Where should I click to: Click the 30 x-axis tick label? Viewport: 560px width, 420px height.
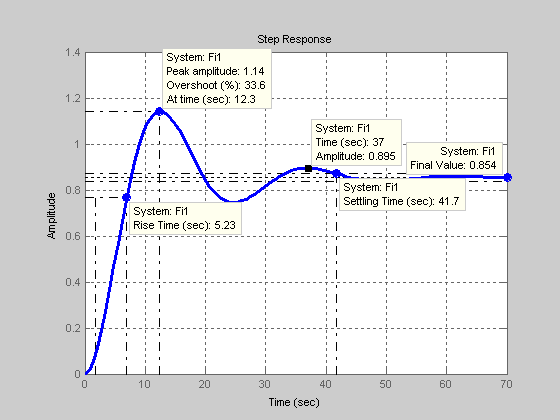tap(265, 384)
